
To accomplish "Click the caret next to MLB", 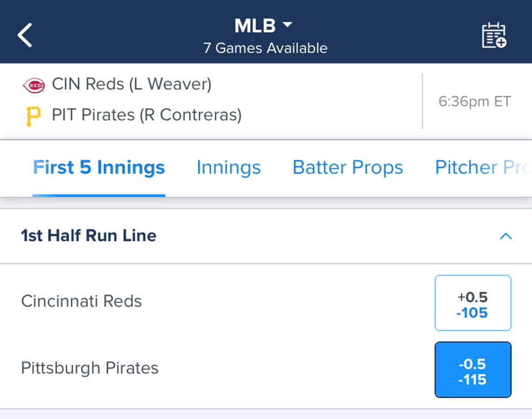I will tap(286, 26).
